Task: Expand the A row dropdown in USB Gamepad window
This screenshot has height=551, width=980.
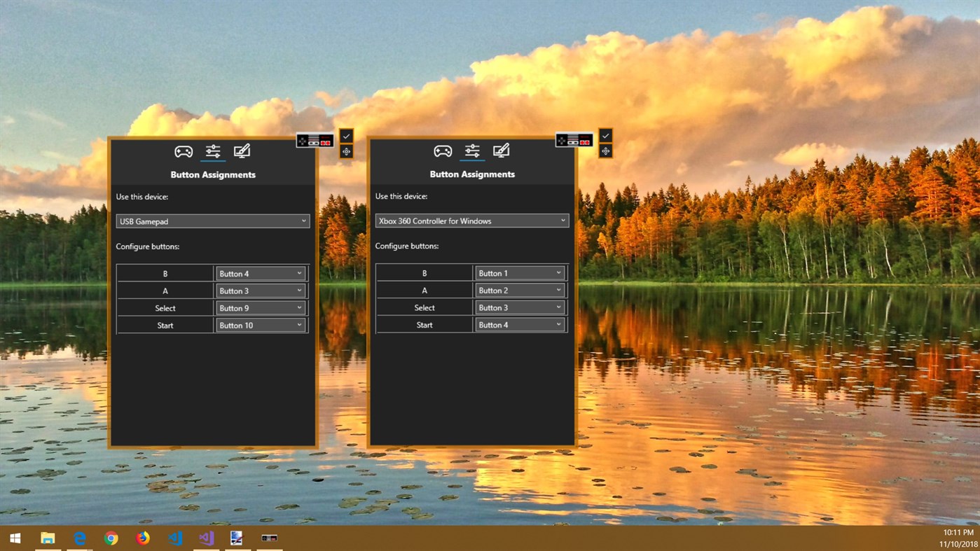Action: pos(261,291)
